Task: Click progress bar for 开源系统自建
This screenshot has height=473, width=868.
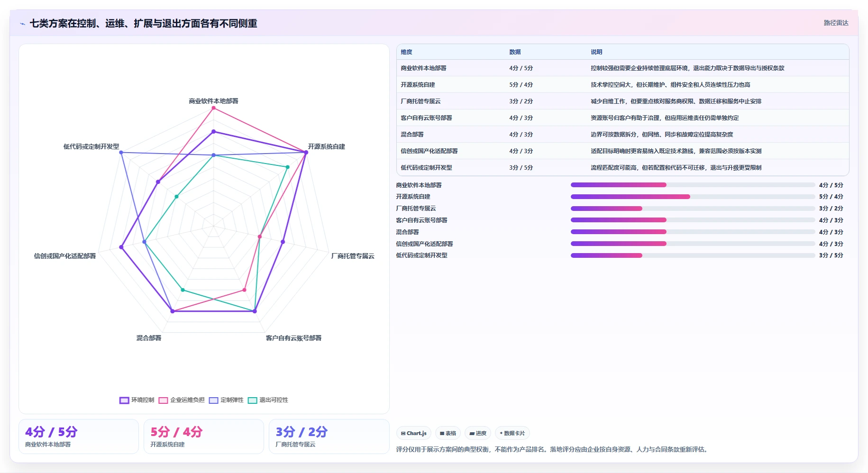Action: tap(693, 197)
